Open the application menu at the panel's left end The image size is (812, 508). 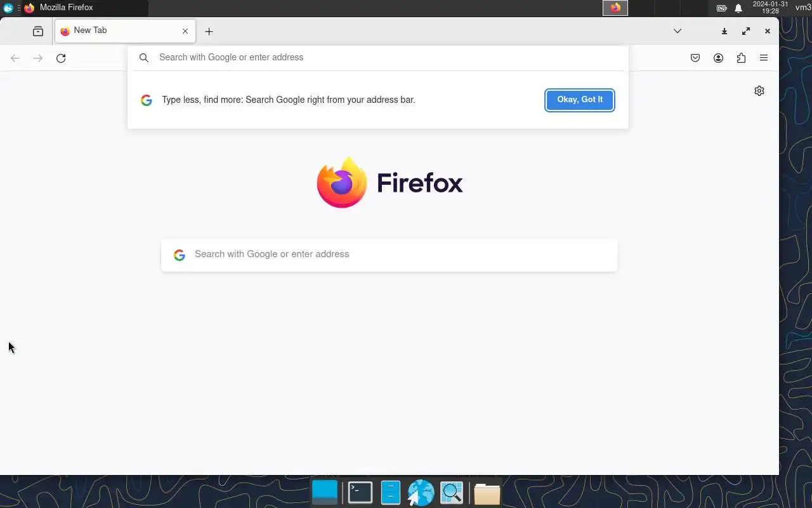pyautogui.click(x=8, y=8)
